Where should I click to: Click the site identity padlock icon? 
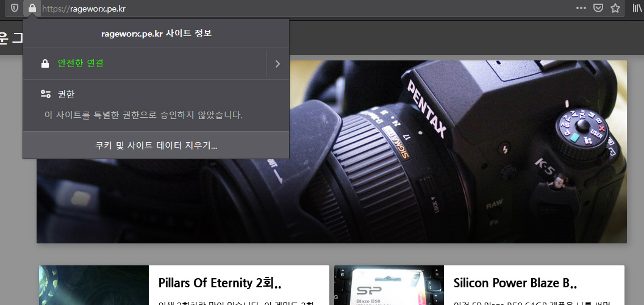tap(32, 8)
